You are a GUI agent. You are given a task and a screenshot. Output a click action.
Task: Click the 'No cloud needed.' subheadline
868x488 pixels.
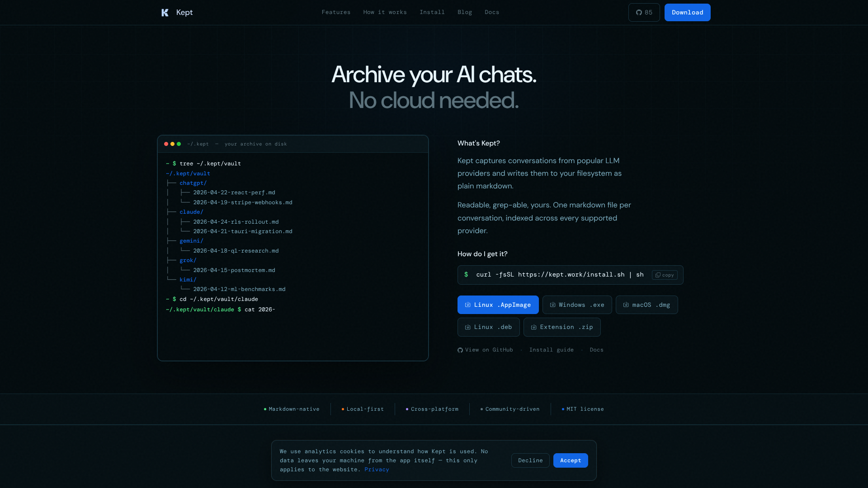point(434,100)
